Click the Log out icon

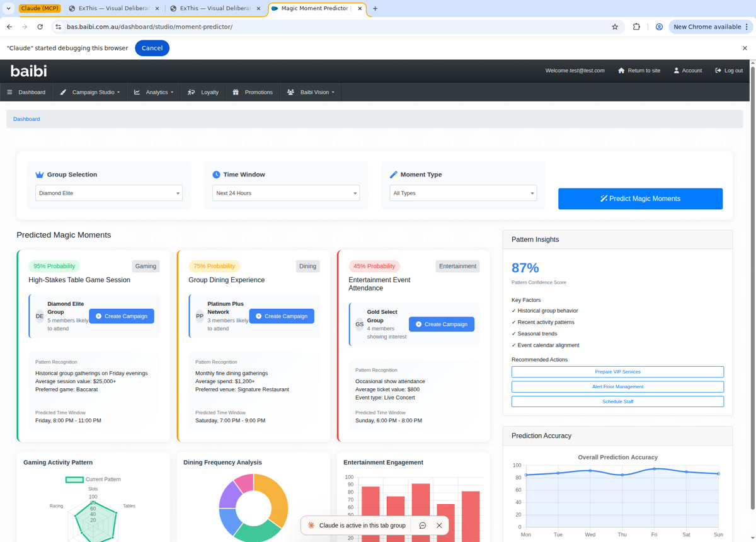(x=718, y=71)
